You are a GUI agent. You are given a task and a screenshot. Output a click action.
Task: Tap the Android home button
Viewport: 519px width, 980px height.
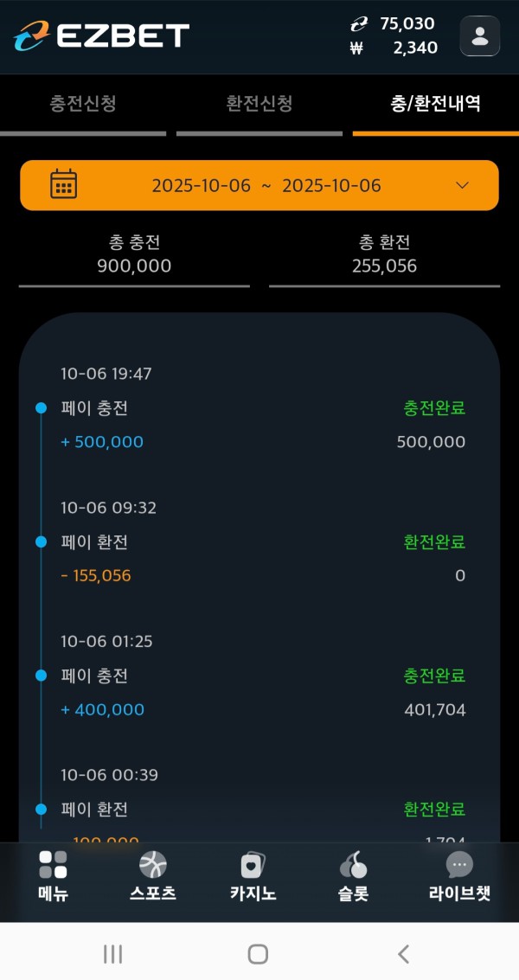click(258, 953)
